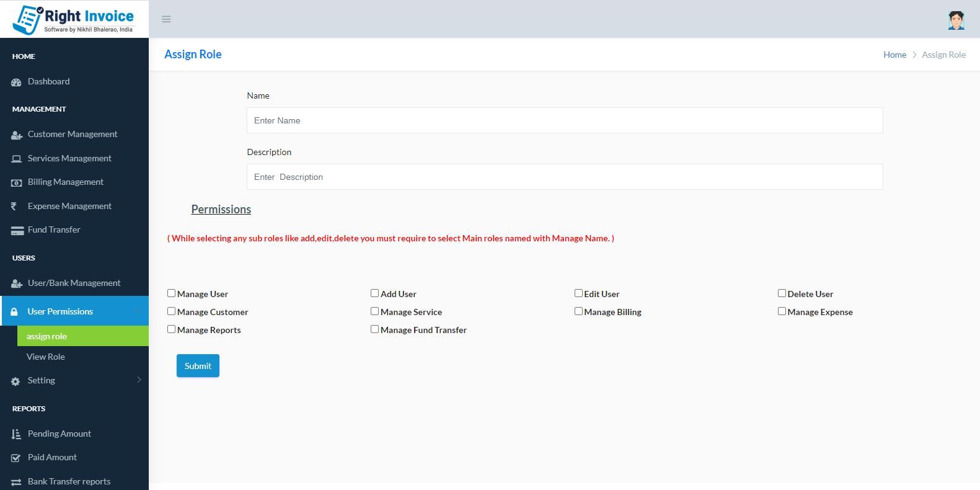The image size is (980, 490).
Task: Click the User/Bank Management person icon
Action: (17, 283)
